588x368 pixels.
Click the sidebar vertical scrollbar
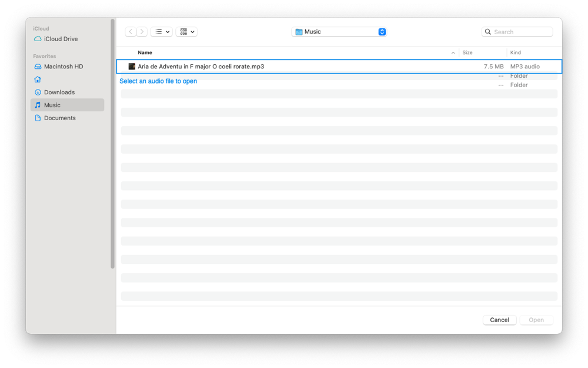[x=112, y=144]
